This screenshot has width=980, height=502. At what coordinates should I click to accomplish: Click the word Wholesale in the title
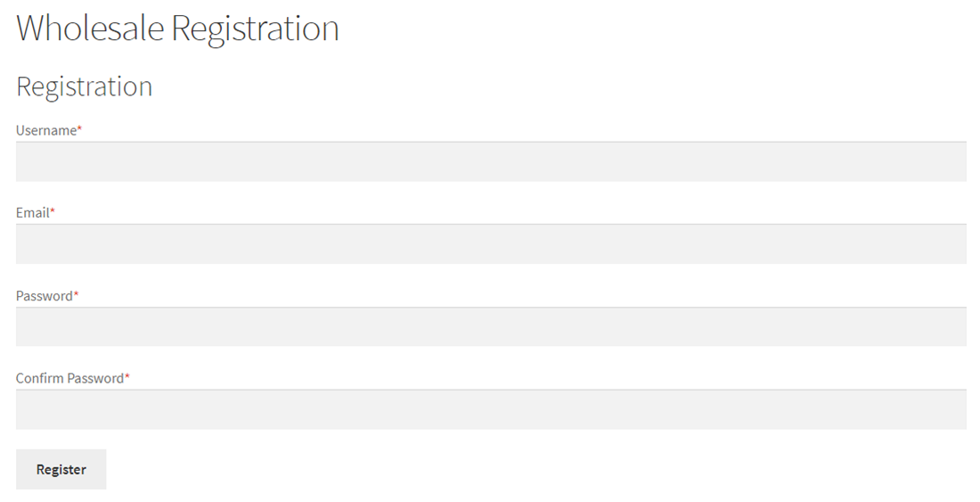[x=90, y=29]
